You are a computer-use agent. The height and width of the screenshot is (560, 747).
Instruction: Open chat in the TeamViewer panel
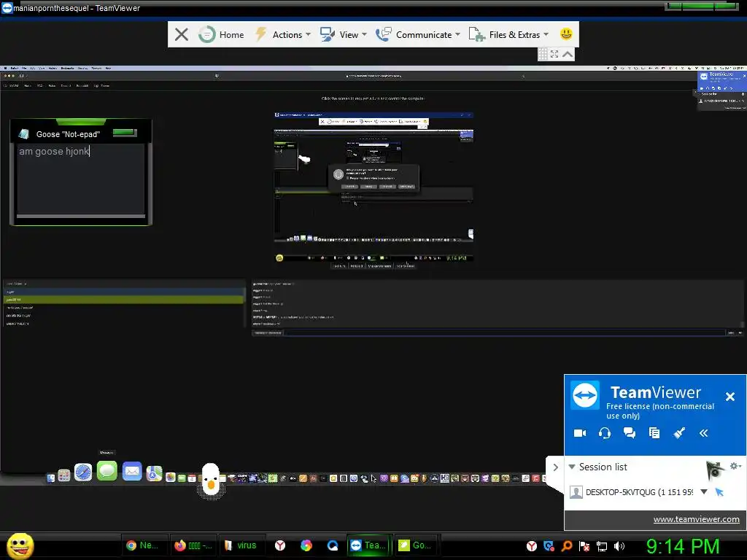click(630, 433)
